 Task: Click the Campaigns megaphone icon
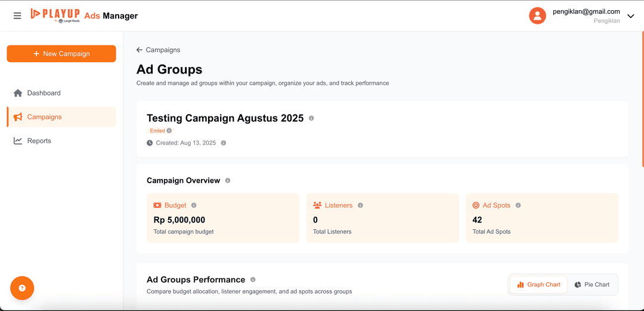click(x=18, y=117)
